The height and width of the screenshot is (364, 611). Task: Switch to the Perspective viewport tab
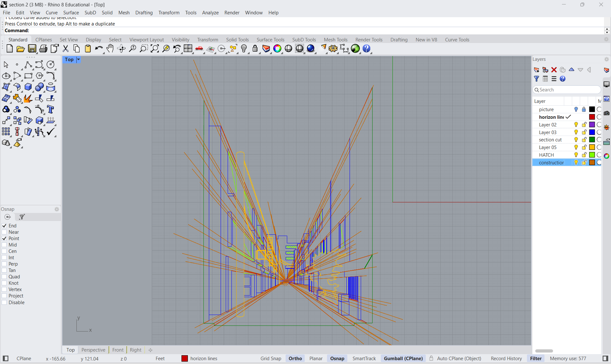pos(93,350)
